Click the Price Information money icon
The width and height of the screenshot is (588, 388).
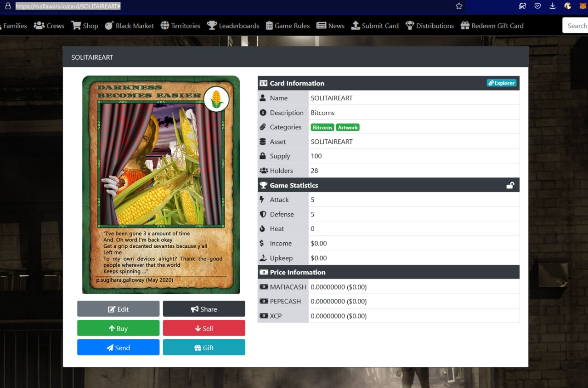tap(263, 272)
